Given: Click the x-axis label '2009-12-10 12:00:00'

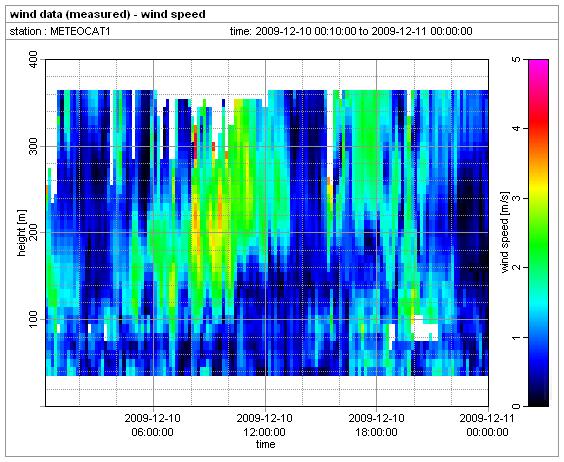Looking at the screenshot, I should [x=264, y=425].
